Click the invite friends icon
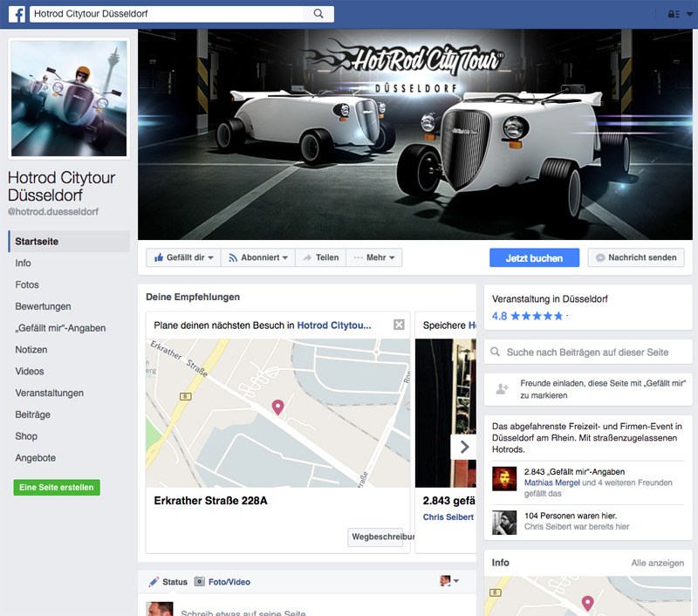 coord(502,389)
